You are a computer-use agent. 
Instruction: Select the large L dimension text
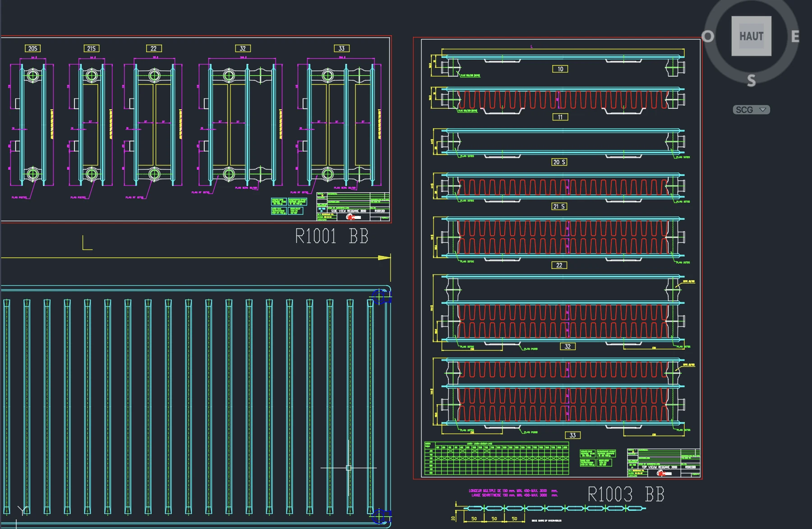(87, 242)
